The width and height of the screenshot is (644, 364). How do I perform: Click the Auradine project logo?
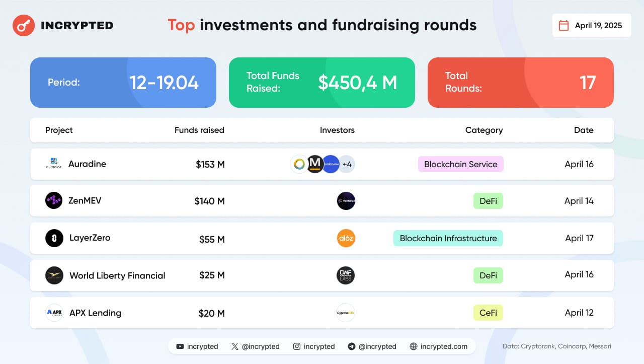[53, 164]
